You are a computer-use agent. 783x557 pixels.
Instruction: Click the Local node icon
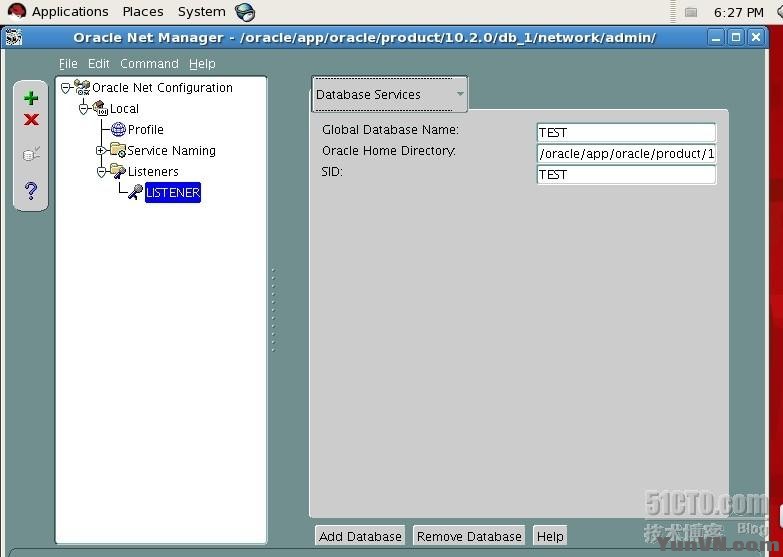(100, 108)
